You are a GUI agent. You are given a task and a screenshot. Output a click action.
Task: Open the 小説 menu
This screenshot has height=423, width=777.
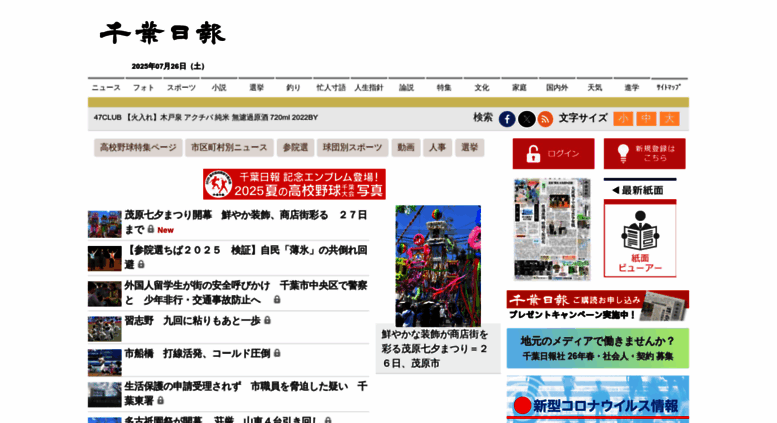[219, 87]
